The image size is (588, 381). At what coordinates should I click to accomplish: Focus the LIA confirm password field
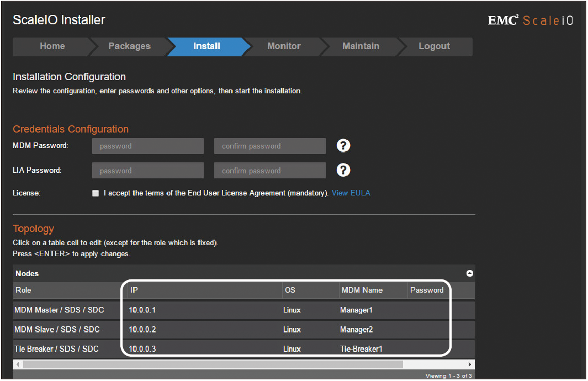point(270,171)
